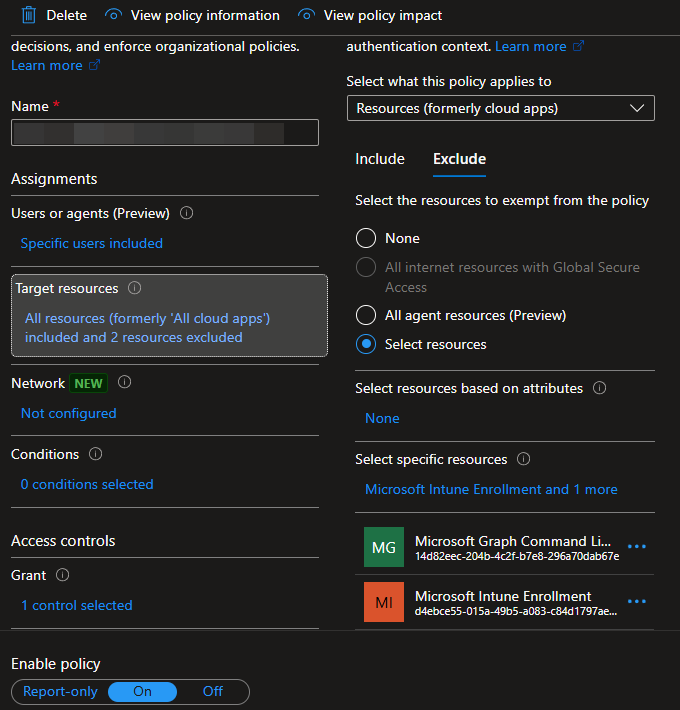Click the NEW badge next to Network
Viewport: 680px width, 710px height.
88,384
